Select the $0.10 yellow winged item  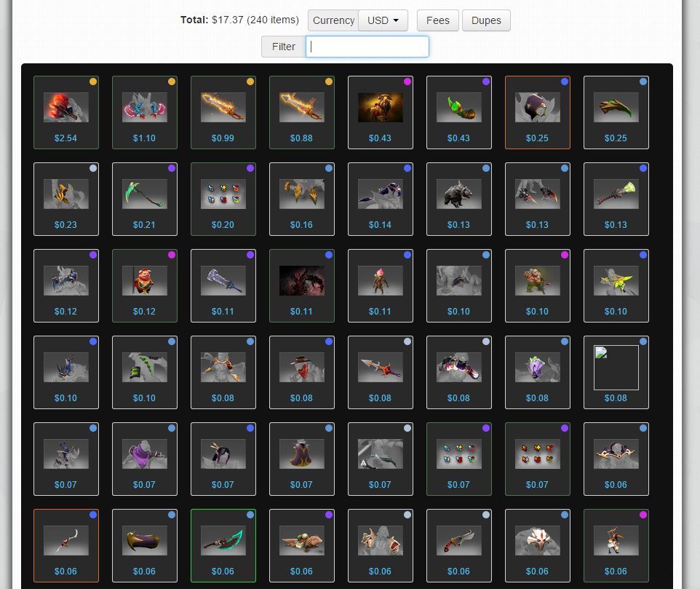coord(616,286)
